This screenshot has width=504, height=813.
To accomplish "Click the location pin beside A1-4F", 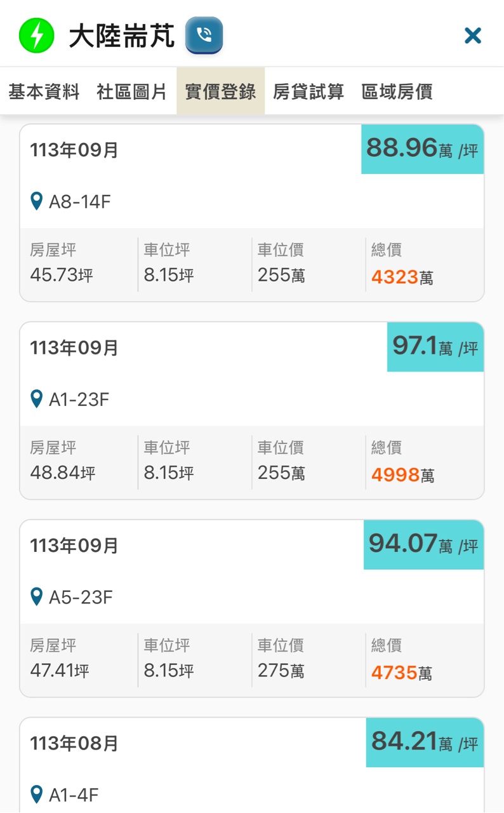I will 37,795.
